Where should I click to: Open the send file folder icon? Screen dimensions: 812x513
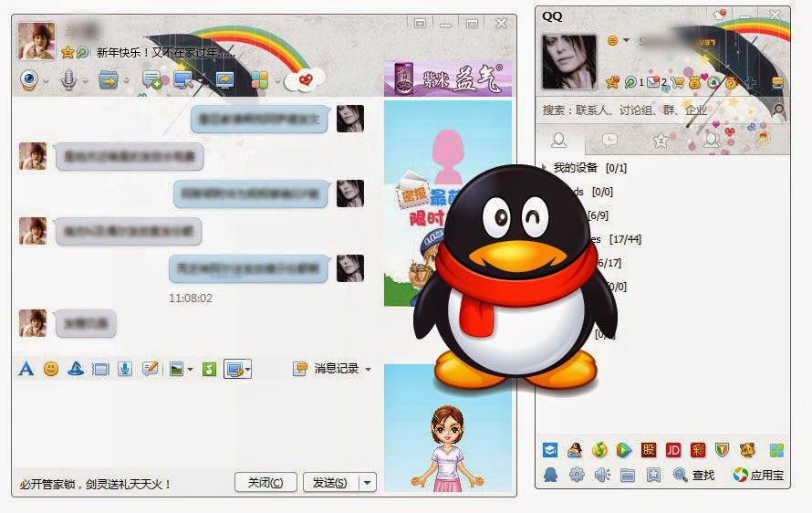pos(109,80)
